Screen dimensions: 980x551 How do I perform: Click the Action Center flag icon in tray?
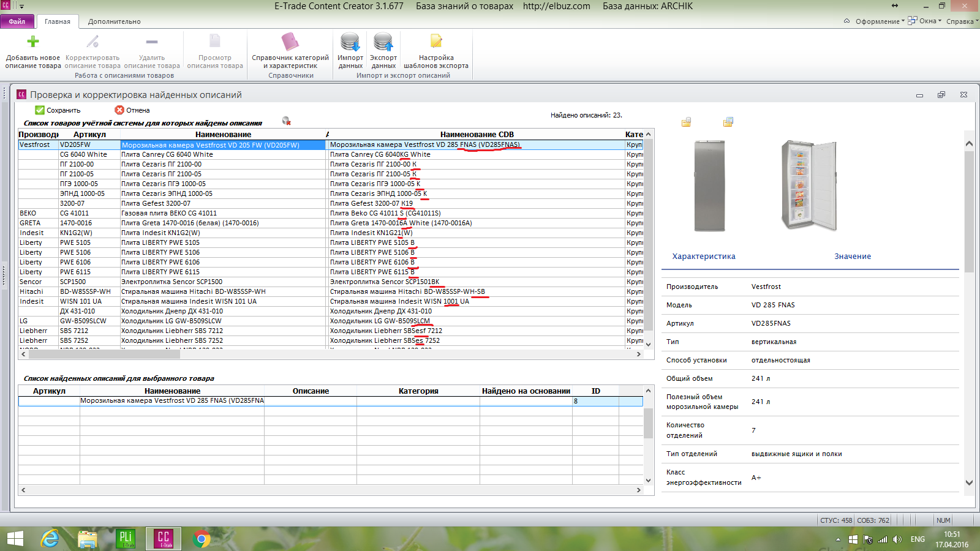click(x=868, y=539)
